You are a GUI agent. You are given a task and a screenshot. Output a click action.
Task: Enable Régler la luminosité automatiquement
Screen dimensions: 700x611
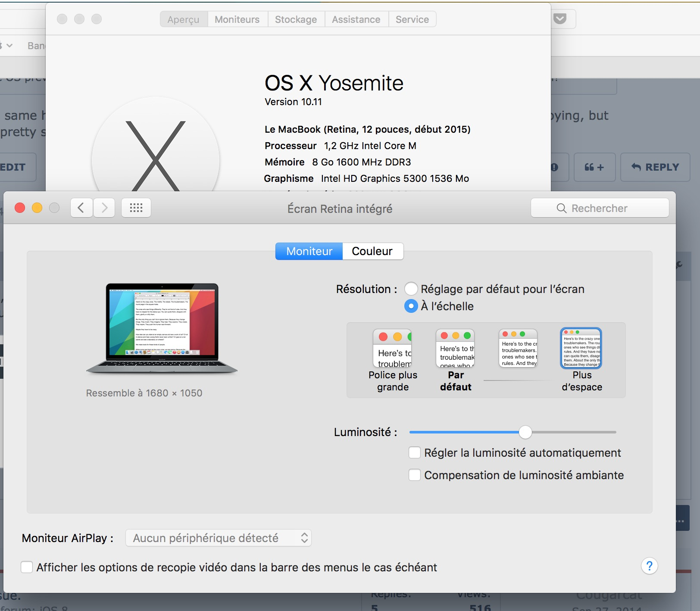pos(415,452)
